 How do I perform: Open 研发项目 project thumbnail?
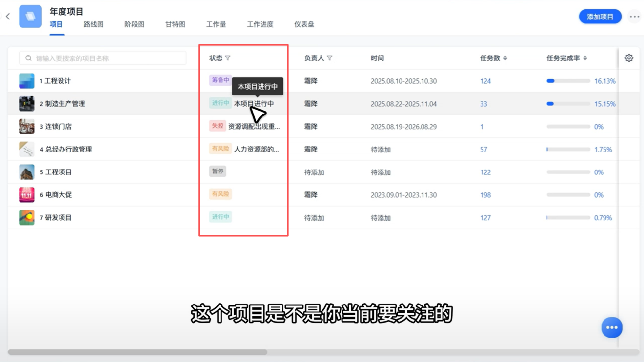pyautogui.click(x=27, y=217)
